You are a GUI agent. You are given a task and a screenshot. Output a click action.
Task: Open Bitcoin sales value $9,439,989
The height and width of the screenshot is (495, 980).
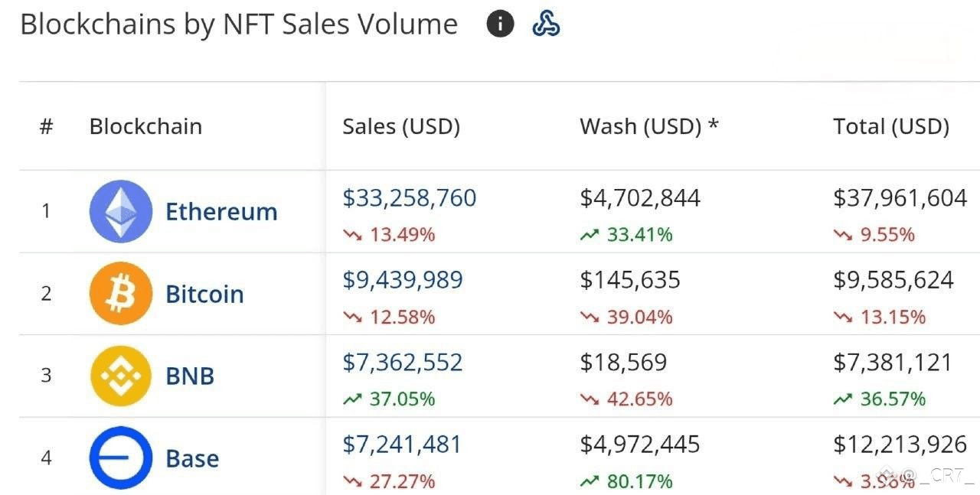(x=403, y=280)
